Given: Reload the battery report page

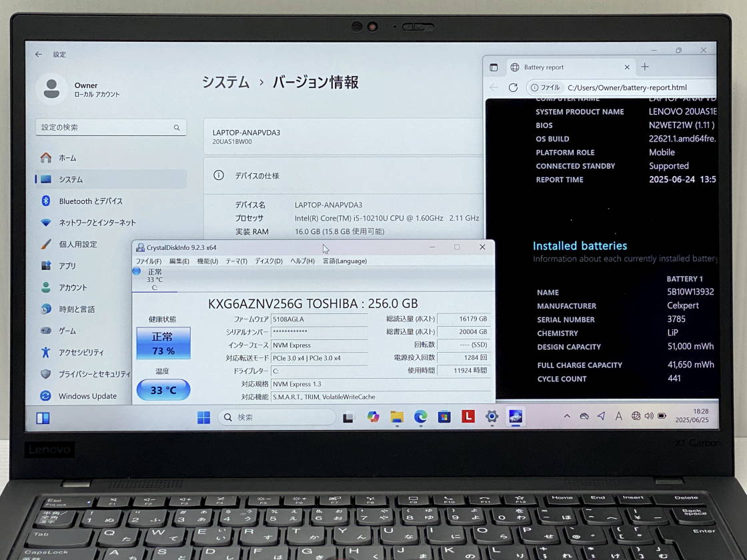Looking at the screenshot, I should coord(513,87).
